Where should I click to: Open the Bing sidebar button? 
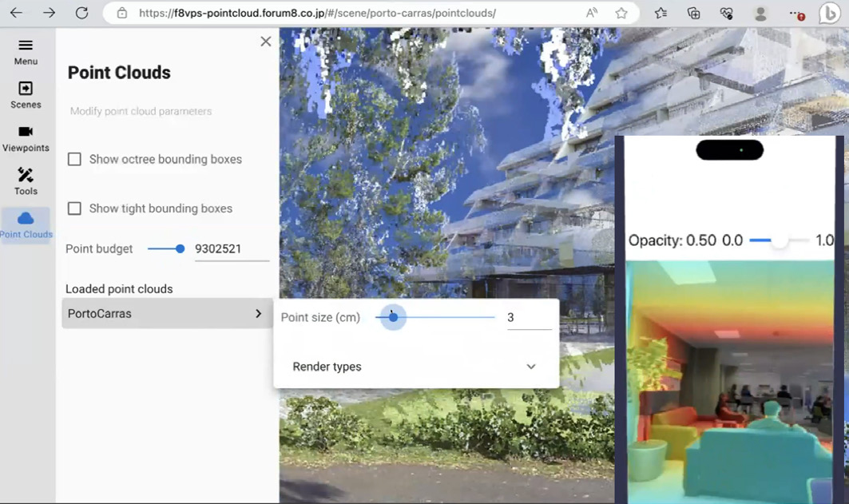(829, 14)
